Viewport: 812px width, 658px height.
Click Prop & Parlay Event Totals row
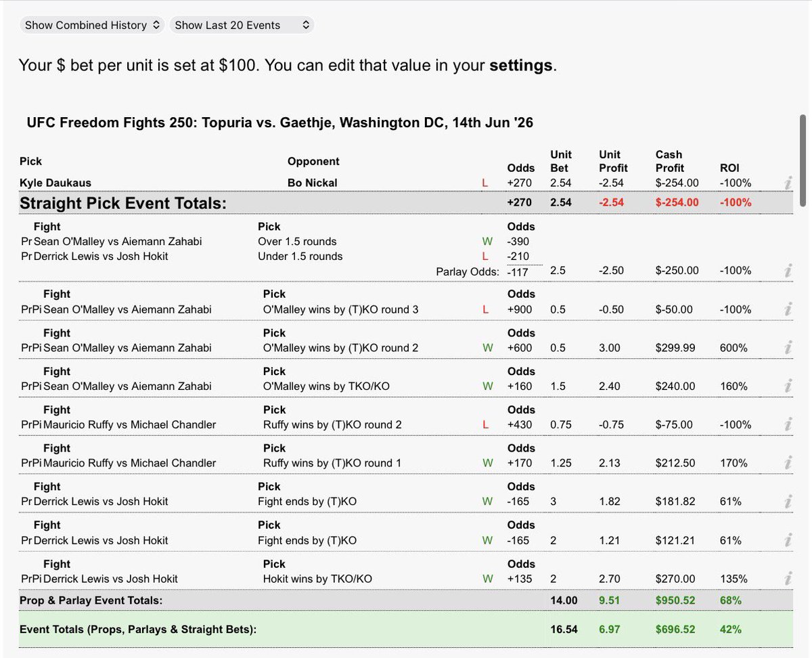(406, 599)
